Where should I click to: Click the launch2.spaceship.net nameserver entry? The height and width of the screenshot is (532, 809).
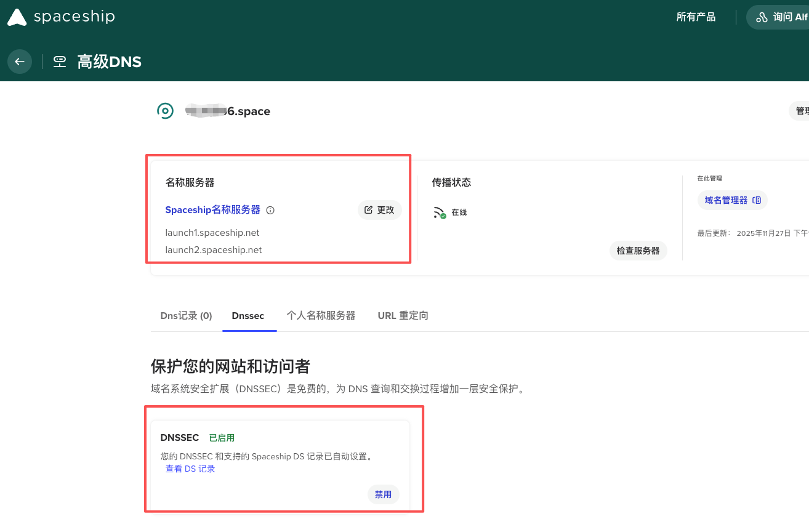pos(214,250)
